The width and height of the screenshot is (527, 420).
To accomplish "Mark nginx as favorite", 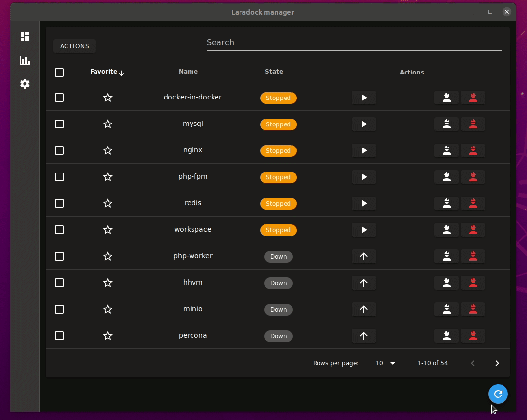I will coord(108,150).
